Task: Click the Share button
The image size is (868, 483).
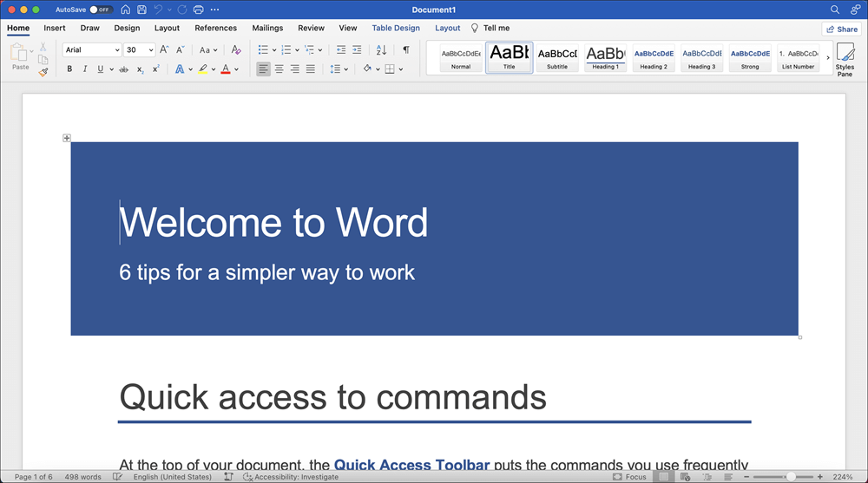Action: click(840, 29)
